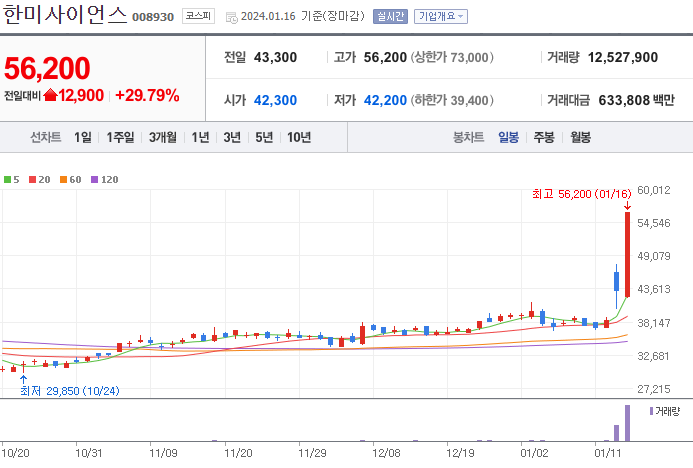Click the 실시간 button
This screenshot has height=468, width=693.
390,16
